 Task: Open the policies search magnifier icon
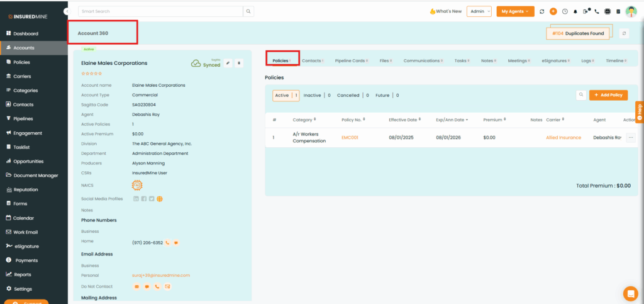[581, 95]
